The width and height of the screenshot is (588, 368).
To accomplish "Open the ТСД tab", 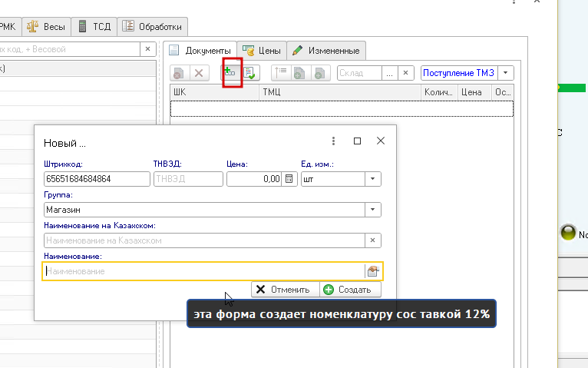I will coord(94,27).
